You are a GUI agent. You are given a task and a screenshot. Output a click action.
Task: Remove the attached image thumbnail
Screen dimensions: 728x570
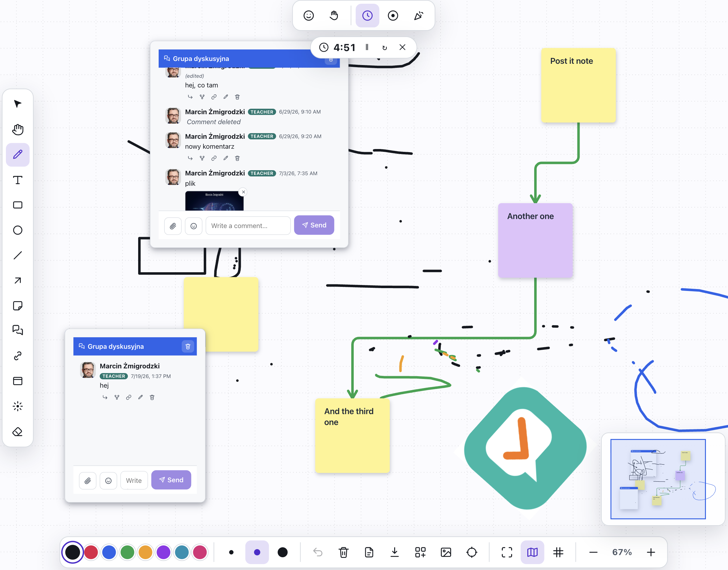(x=244, y=192)
